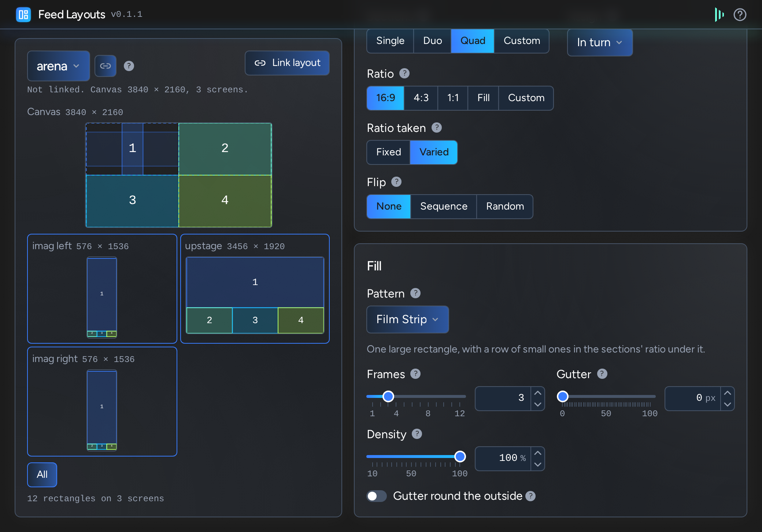Show the Ratio taken help tooltip
This screenshot has width=762, height=532.
[437, 128]
